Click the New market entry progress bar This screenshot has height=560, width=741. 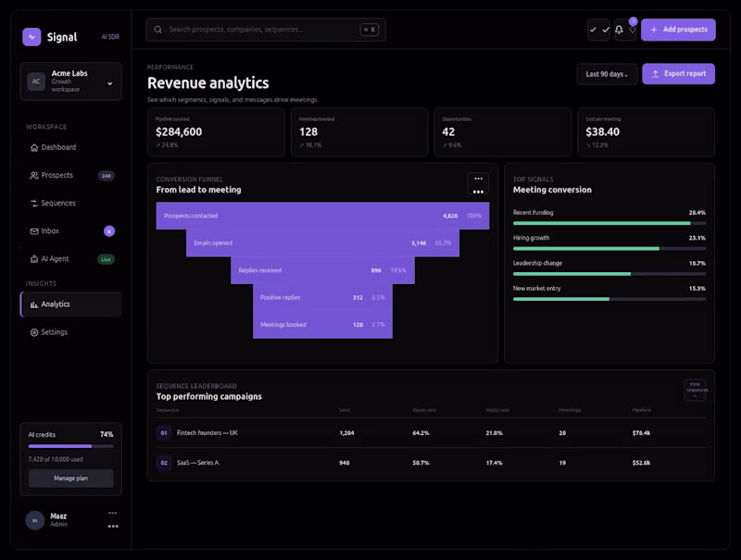click(609, 299)
